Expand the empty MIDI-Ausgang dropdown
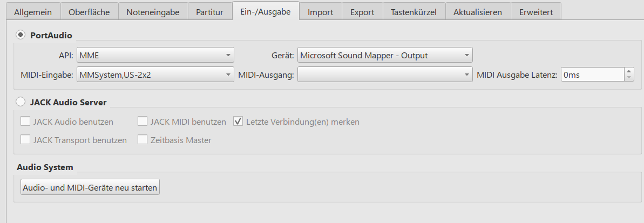The image size is (644, 223). (x=385, y=75)
